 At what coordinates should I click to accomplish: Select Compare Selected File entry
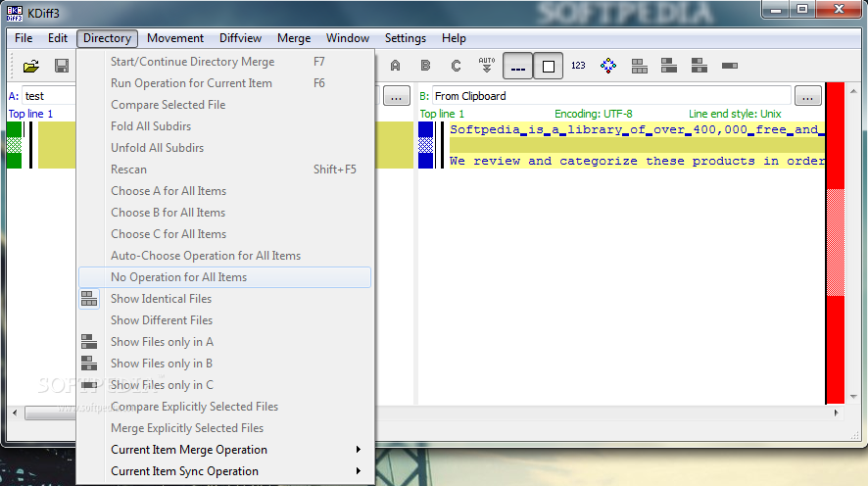coord(224,105)
